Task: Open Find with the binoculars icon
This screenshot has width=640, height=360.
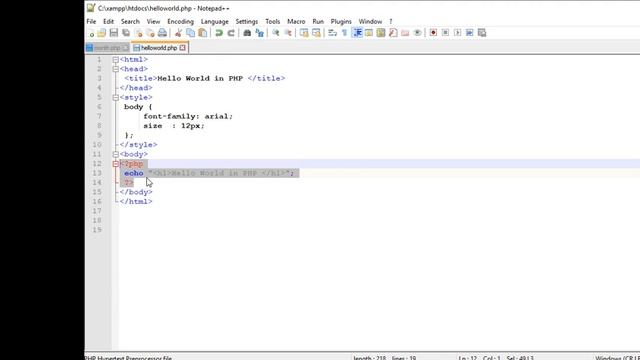Action: click(x=247, y=33)
